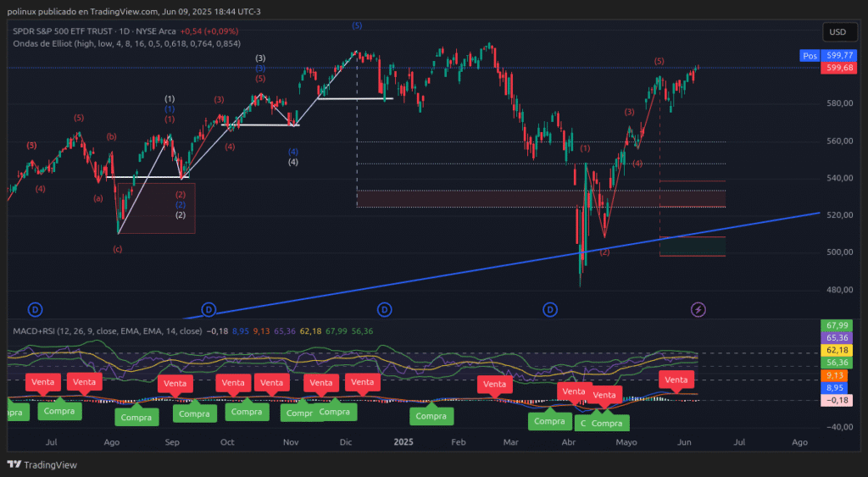This screenshot has width=868, height=477.
Task: Click the −40,00 indicator axis label
Action: coord(840,427)
